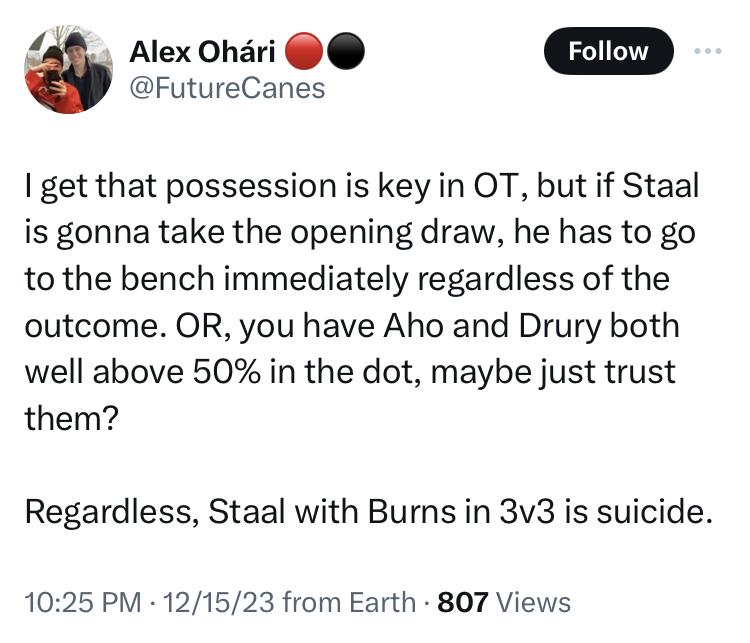The image size is (750, 643).
Task: View the 807 Views count
Action: click(504, 602)
